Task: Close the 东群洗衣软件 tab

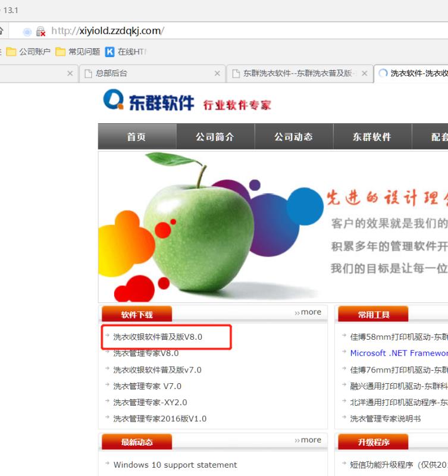Action: (365, 73)
